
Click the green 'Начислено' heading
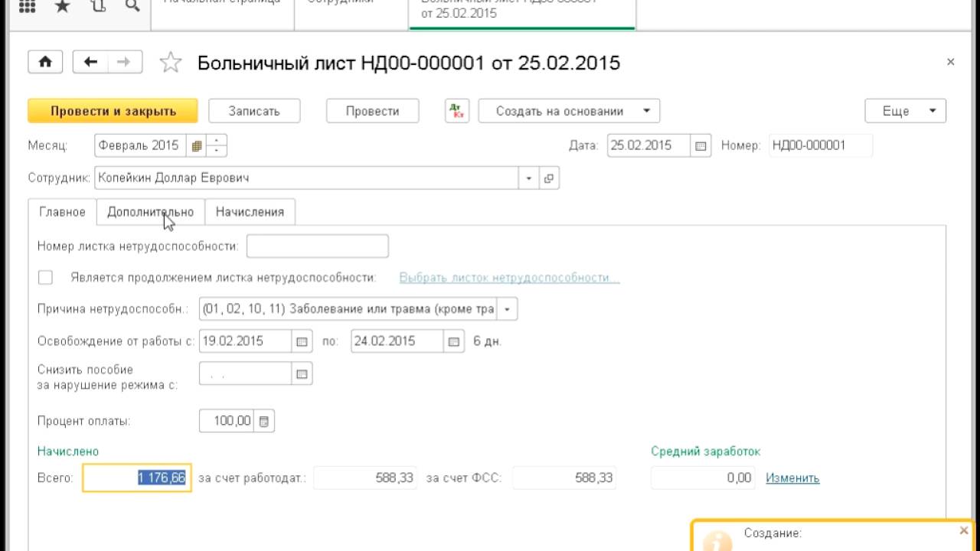(x=68, y=452)
